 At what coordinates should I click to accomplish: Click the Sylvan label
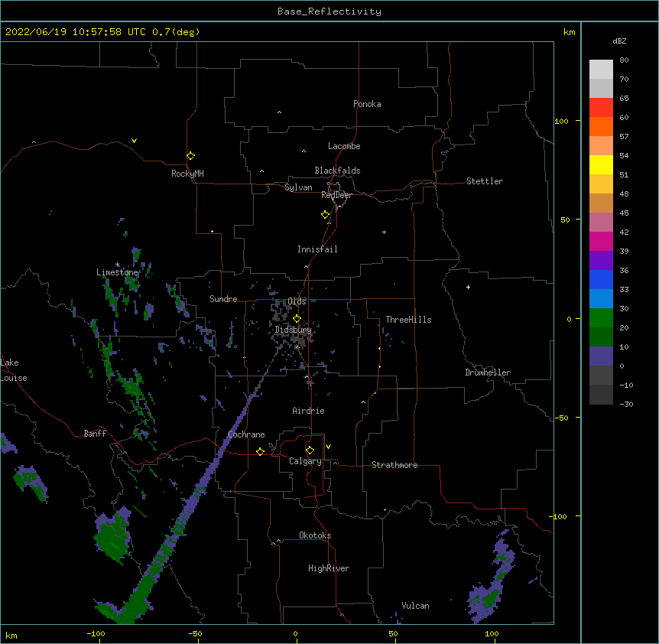298,187
